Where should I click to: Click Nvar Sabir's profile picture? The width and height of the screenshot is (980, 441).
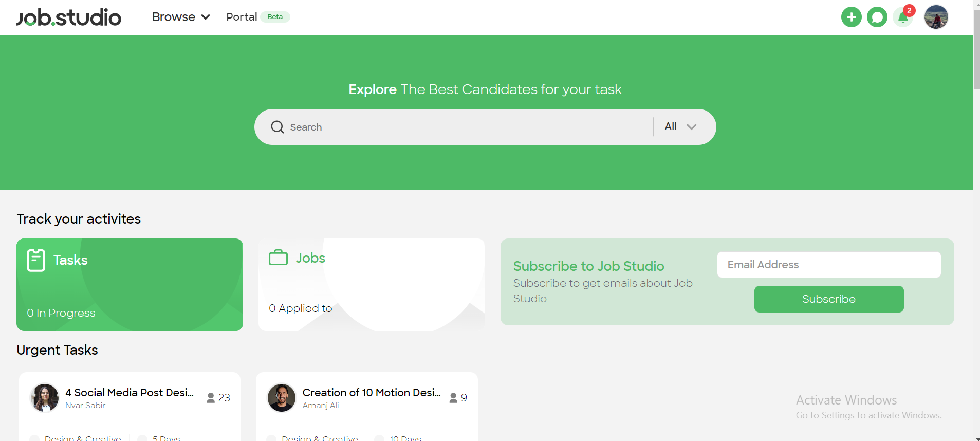click(x=45, y=398)
